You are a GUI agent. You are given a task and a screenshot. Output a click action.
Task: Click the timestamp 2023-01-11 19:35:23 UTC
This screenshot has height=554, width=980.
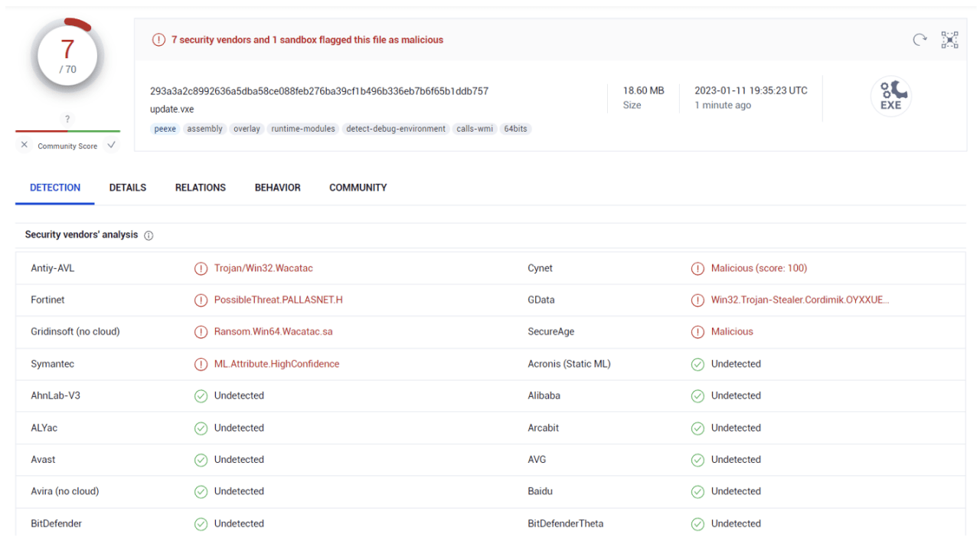click(x=751, y=90)
